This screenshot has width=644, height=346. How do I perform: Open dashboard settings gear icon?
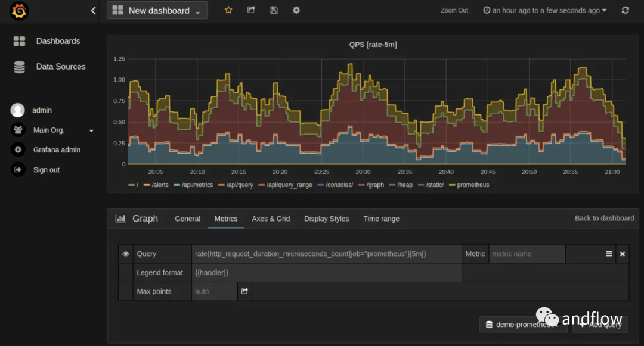296,10
